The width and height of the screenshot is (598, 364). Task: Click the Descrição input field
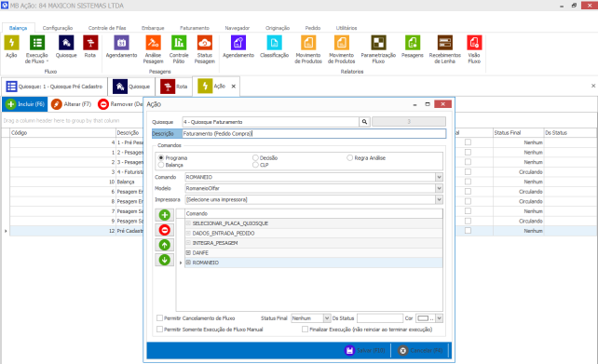(x=314, y=133)
